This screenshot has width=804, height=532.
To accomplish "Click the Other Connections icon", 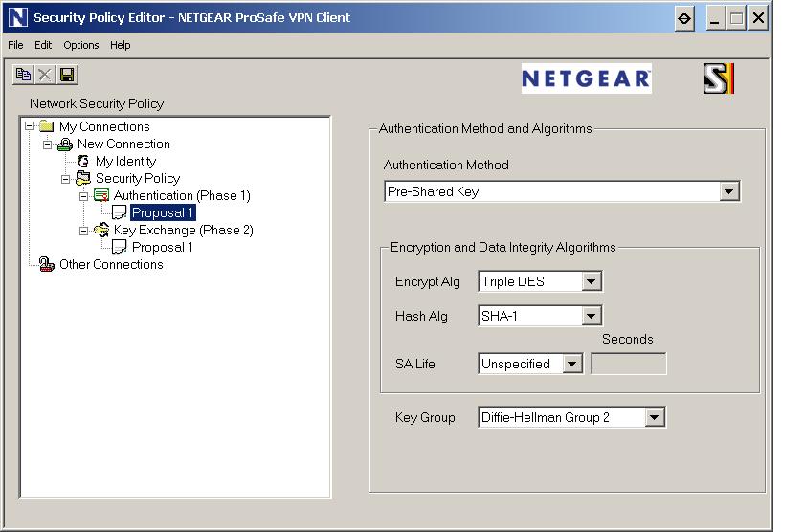I will coord(47,264).
